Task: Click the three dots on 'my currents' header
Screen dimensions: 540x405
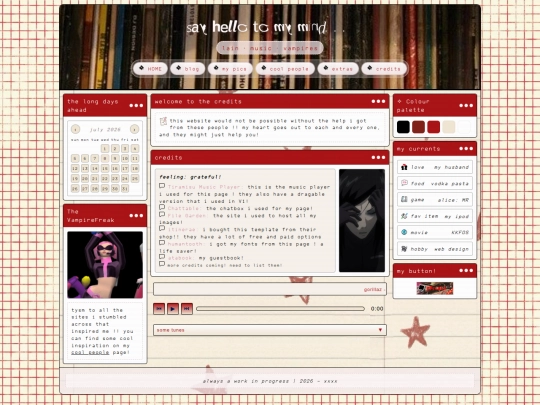Action: (466, 148)
